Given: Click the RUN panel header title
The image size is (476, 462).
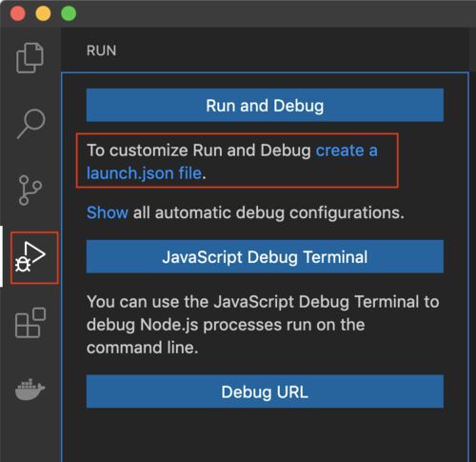Looking at the screenshot, I should tap(102, 50).
